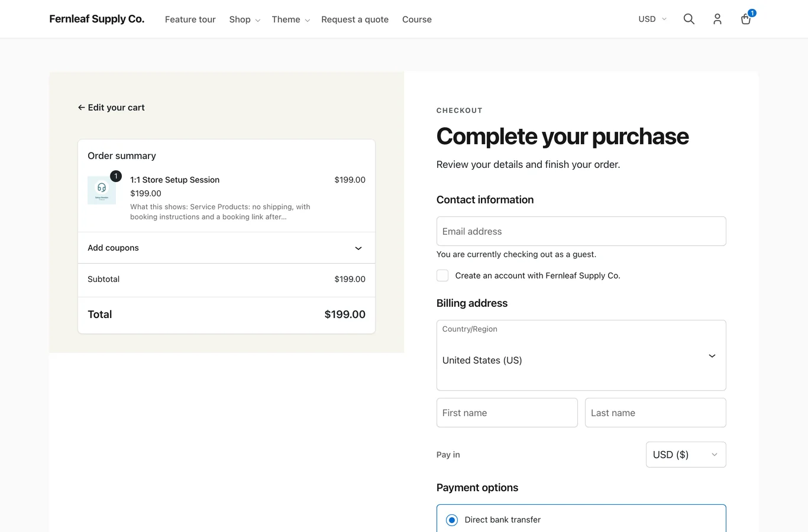Tick Create an account checkbox

click(442, 275)
